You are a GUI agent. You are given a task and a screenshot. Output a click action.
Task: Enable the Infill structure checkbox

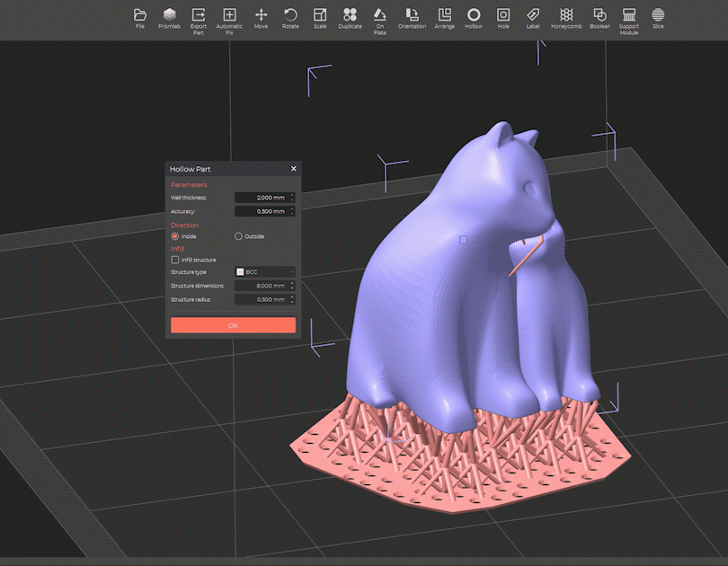[175, 260]
